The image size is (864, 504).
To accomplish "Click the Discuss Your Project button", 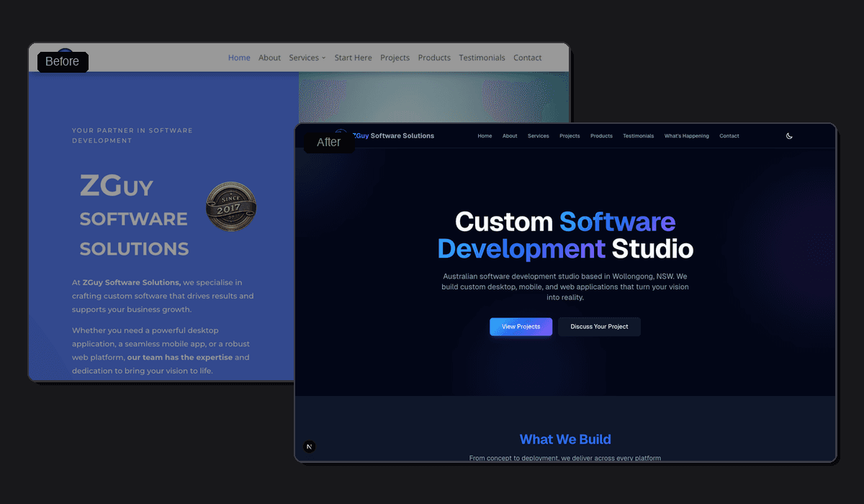I will (x=599, y=326).
